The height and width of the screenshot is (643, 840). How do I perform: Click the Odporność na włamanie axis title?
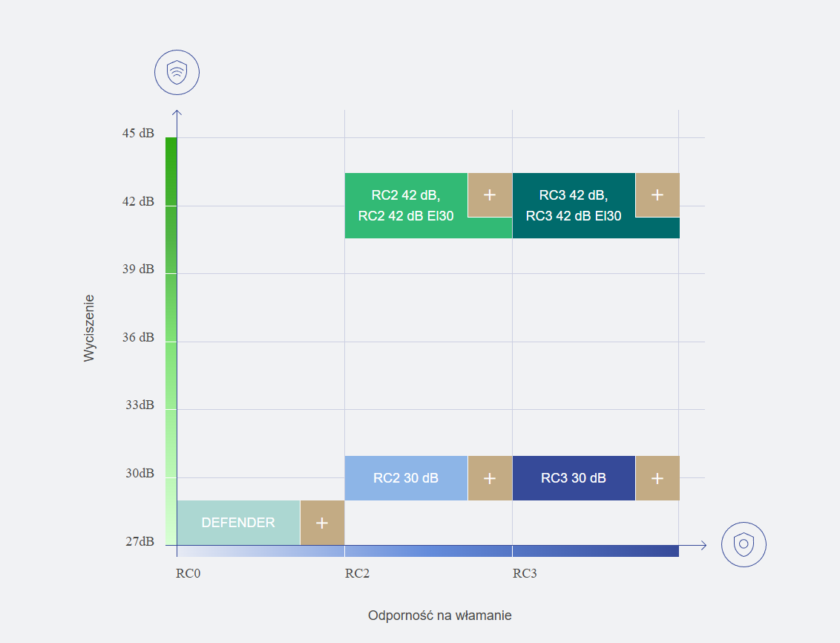pyautogui.click(x=440, y=616)
